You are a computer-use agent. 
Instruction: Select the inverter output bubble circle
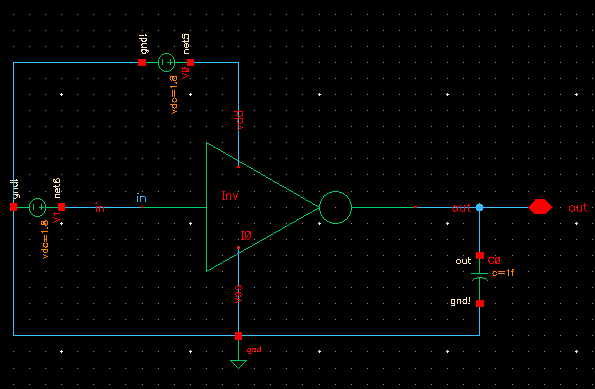[335, 208]
